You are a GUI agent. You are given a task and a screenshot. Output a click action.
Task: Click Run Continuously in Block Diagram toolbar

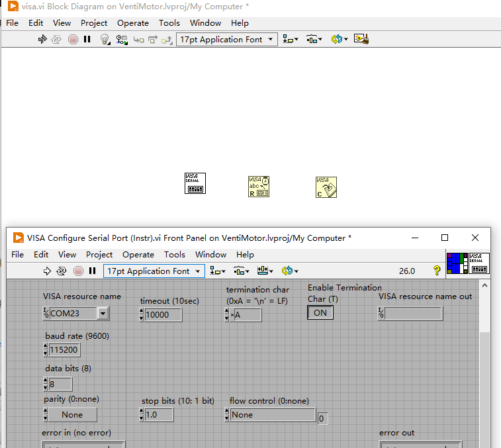pos(56,39)
